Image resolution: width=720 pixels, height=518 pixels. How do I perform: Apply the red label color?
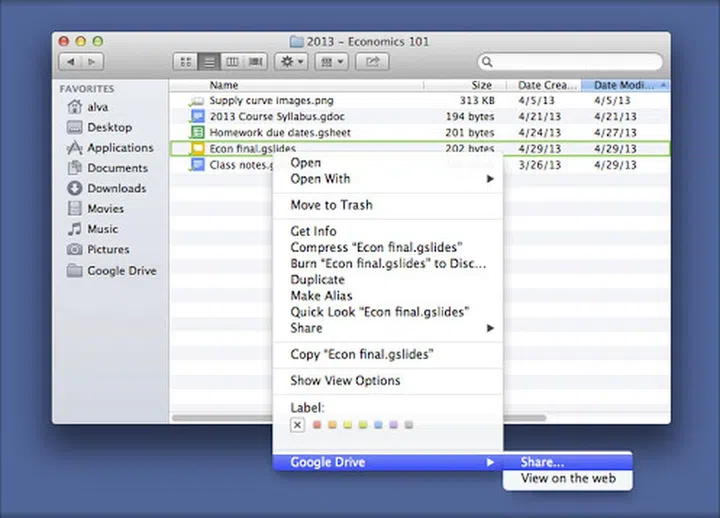pos(317,425)
